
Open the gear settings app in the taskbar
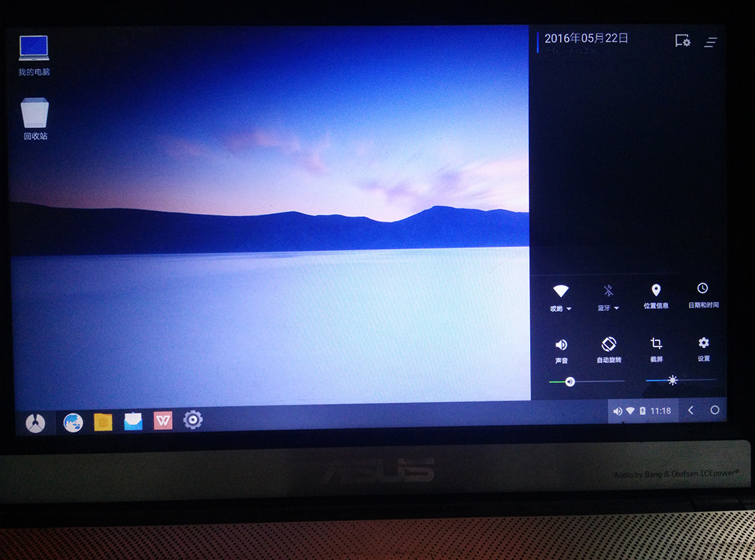193,420
